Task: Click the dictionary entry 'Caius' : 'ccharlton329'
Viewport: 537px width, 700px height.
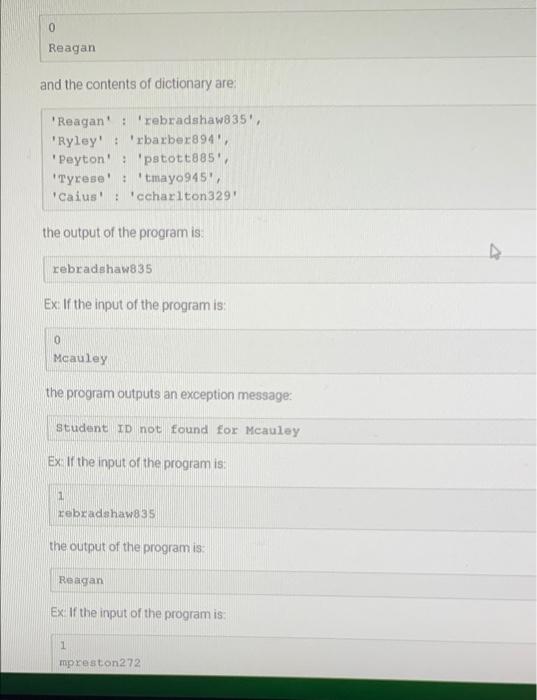Action: [145, 196]
